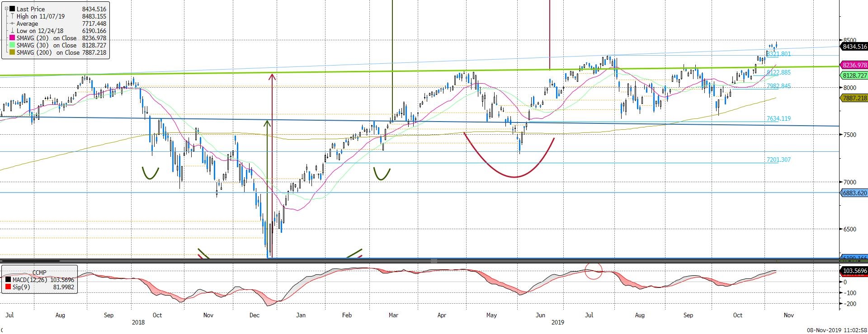Viewport: 868px width, 334px height.
Task: Click the CCMP title in MACD legend
Action: (x=40, y=273)
